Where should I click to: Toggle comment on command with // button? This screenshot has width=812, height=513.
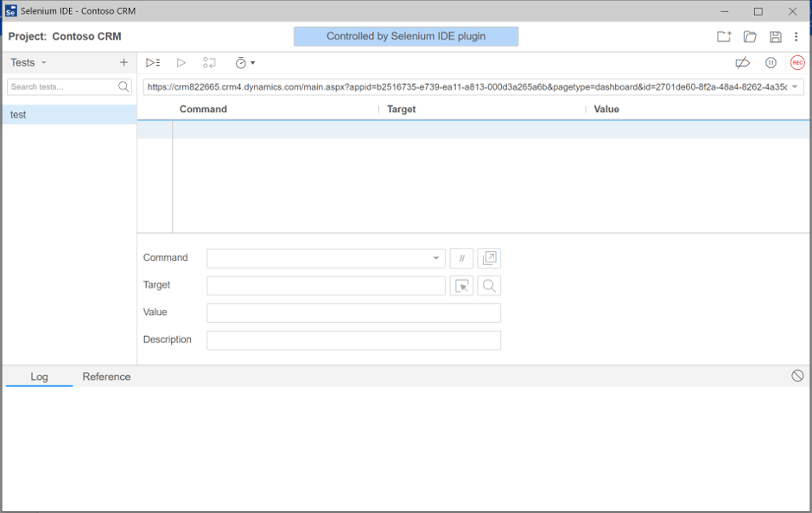pos(461,258)
